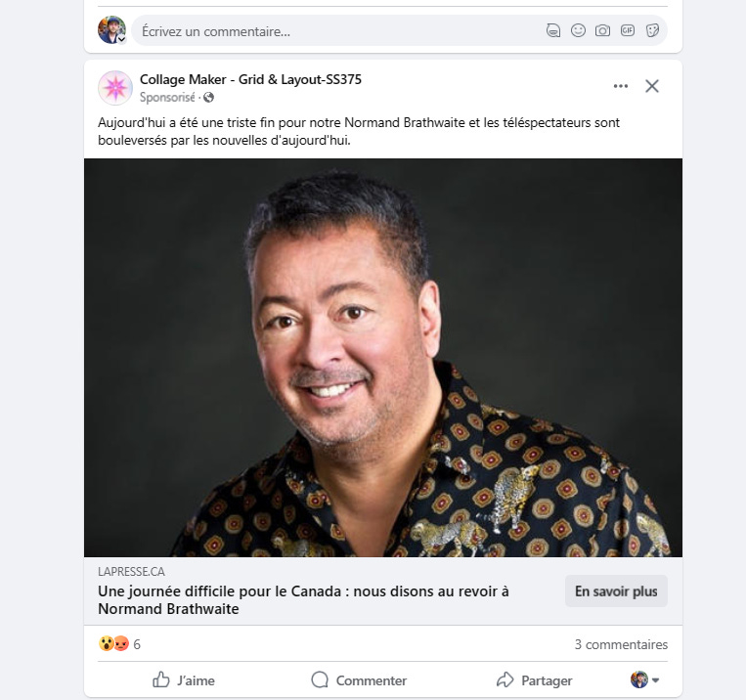Click the Commenter button
This screenshot has height=700, width=746.
coord(359,680)
